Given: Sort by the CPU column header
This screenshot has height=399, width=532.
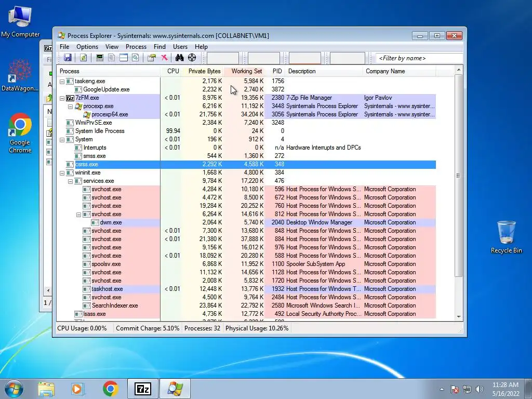Looking at the screenshot, I should [x=171, y=71].
